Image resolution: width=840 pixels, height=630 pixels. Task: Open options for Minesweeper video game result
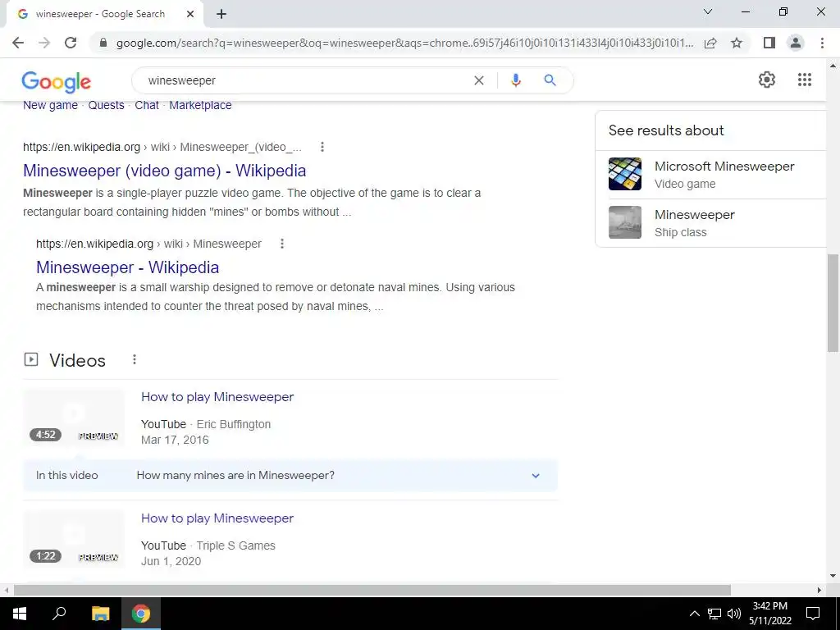(x=322, y=147)
